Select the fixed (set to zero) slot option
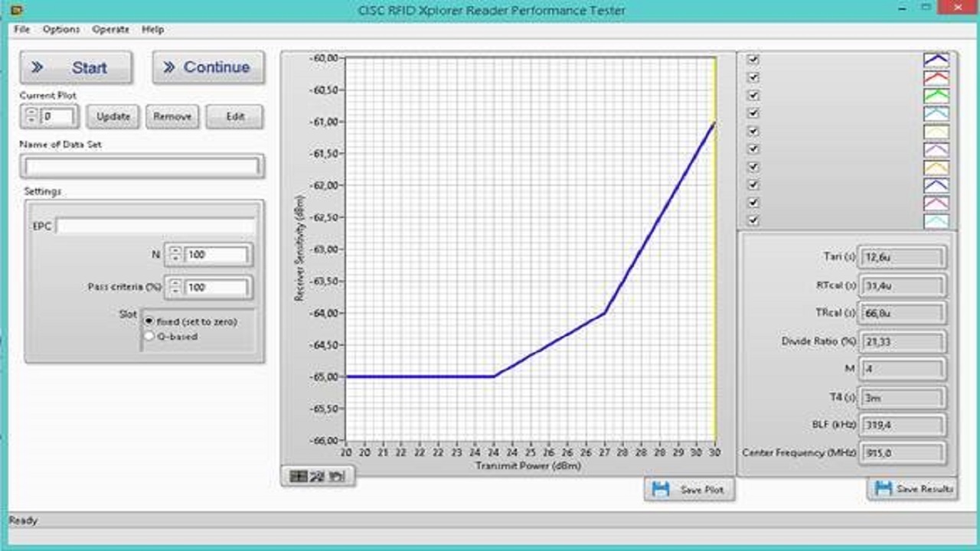Screen dimensions: 980x551 pyautogui.click(x=149, y=321)
